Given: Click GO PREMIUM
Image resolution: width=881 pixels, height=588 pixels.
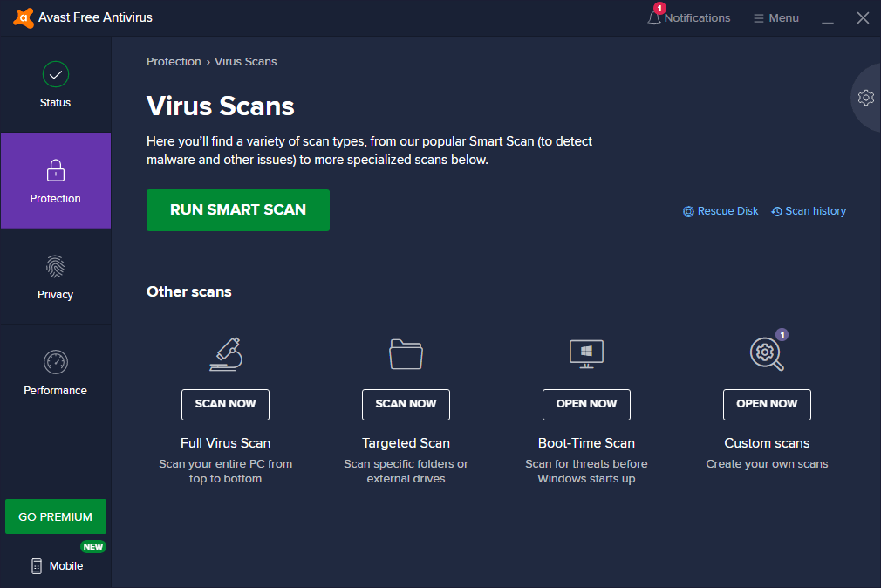Looking at the screenshot, I should pyautogui.click(x=55, y=516).
